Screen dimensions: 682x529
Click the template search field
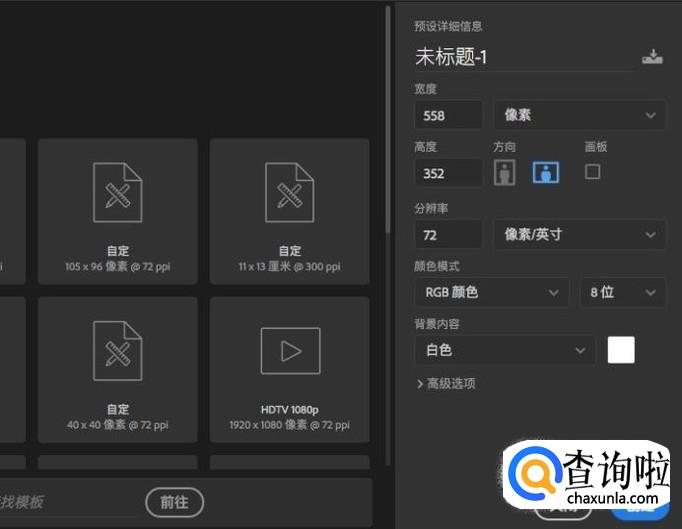[x=70, y=502]
